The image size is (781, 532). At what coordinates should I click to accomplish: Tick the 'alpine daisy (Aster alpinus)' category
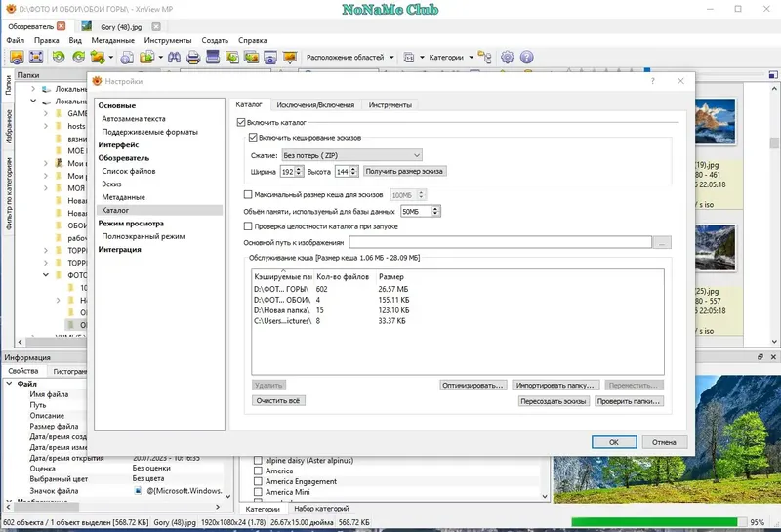pos(258,461)
